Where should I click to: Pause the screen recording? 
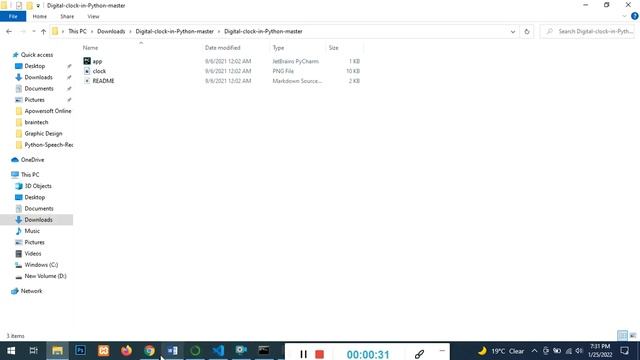pyautogui.click(x=303, y=354)
